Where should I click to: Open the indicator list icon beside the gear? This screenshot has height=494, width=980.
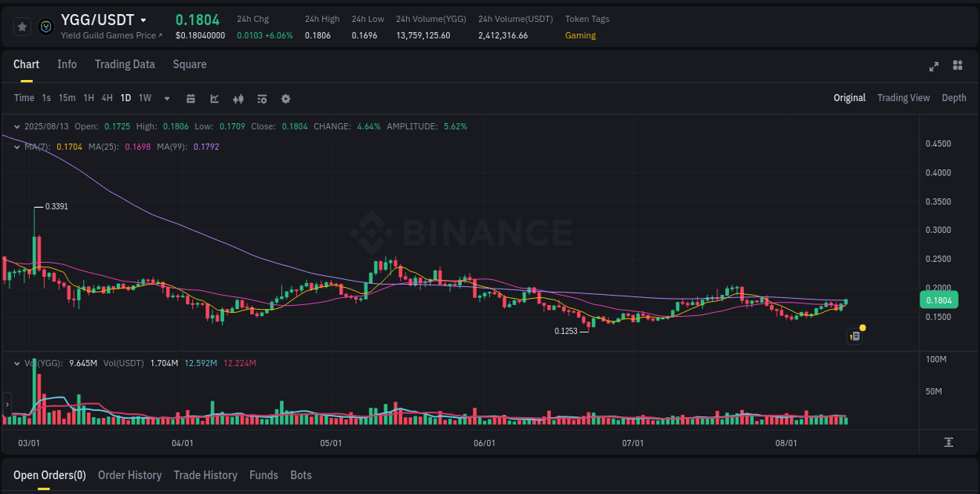(262, 98)
